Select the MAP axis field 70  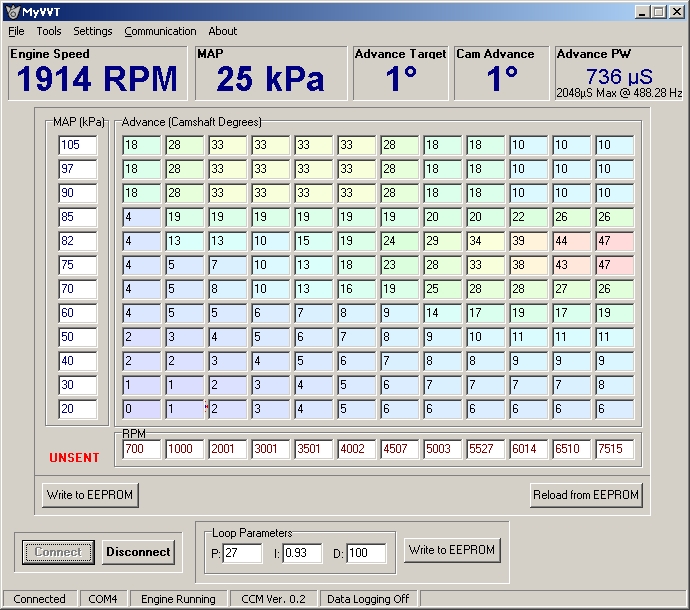(x=77, y=289)
